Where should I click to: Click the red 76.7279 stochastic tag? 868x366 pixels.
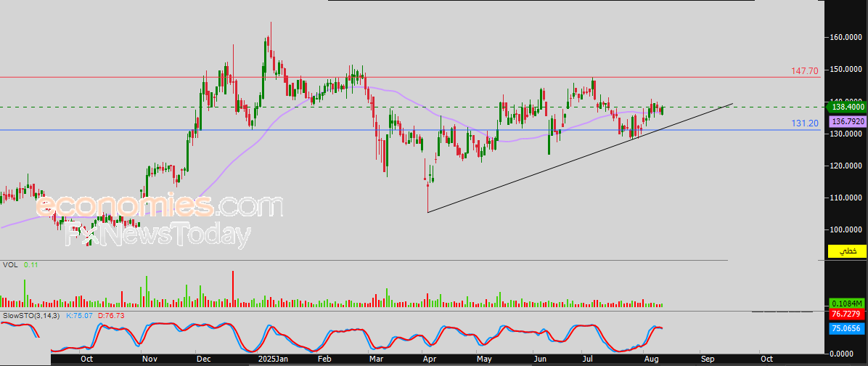(x=847, y=314)
